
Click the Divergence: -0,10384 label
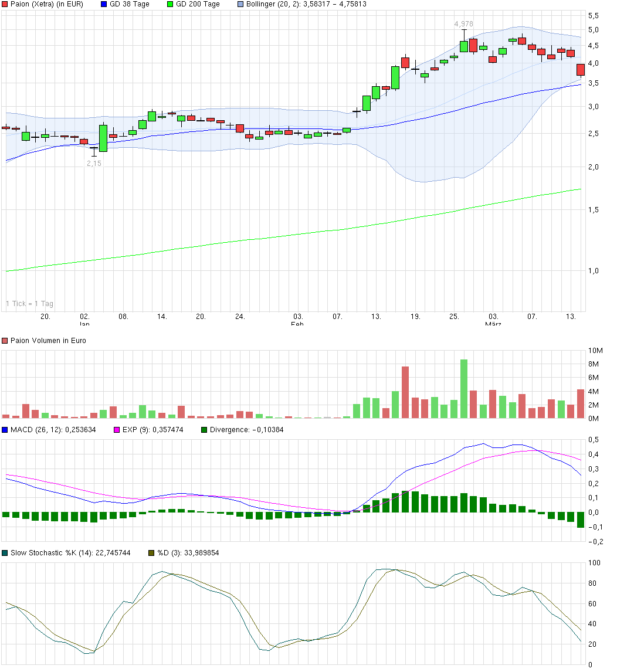click(246, 429)
